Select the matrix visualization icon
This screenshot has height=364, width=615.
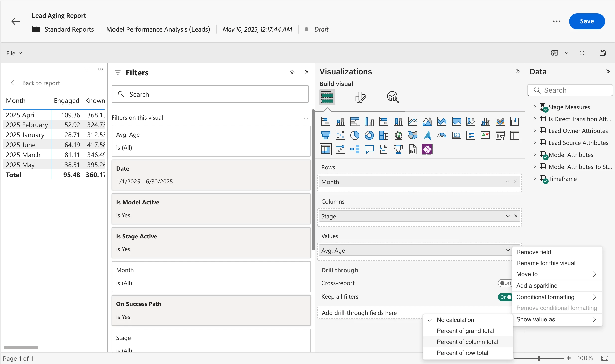(x=325, y=150)
